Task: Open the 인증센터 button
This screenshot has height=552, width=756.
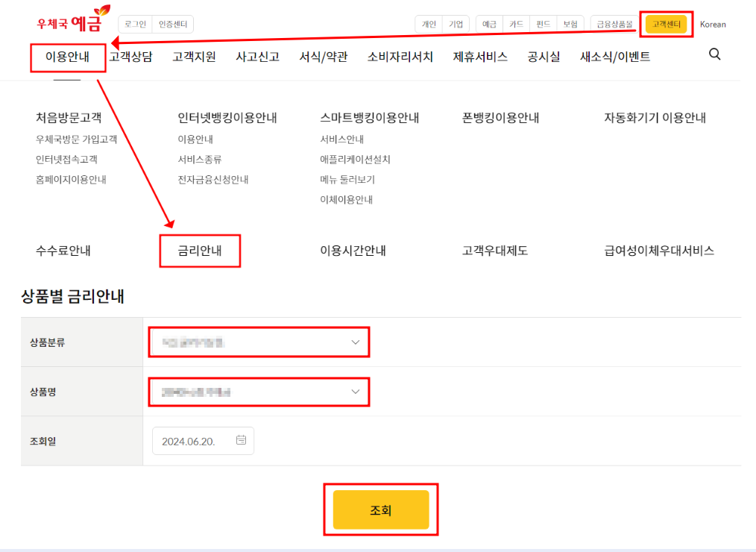Action: tap(173, 23)
